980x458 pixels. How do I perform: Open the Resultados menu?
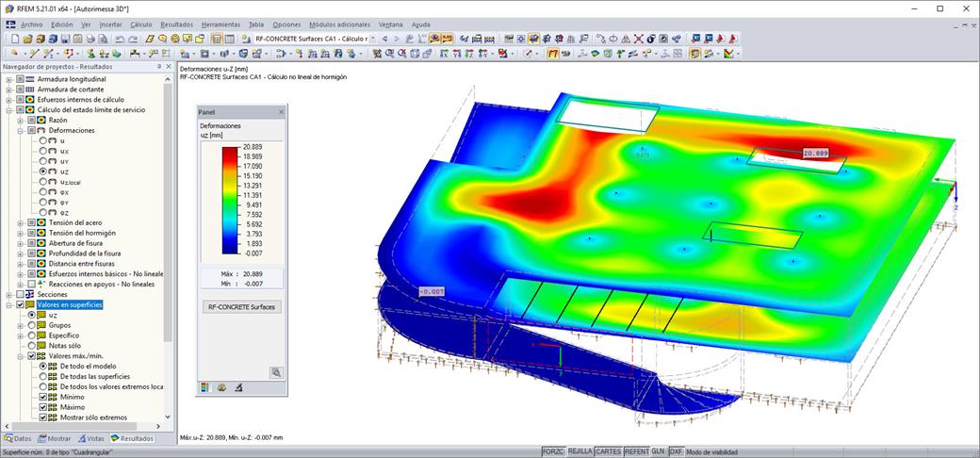tap(177, 25)
